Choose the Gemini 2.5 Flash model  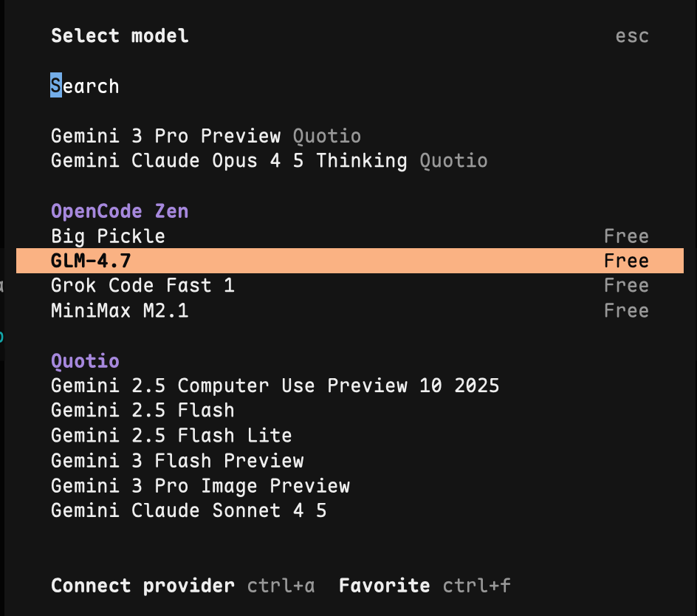[143, 411]
